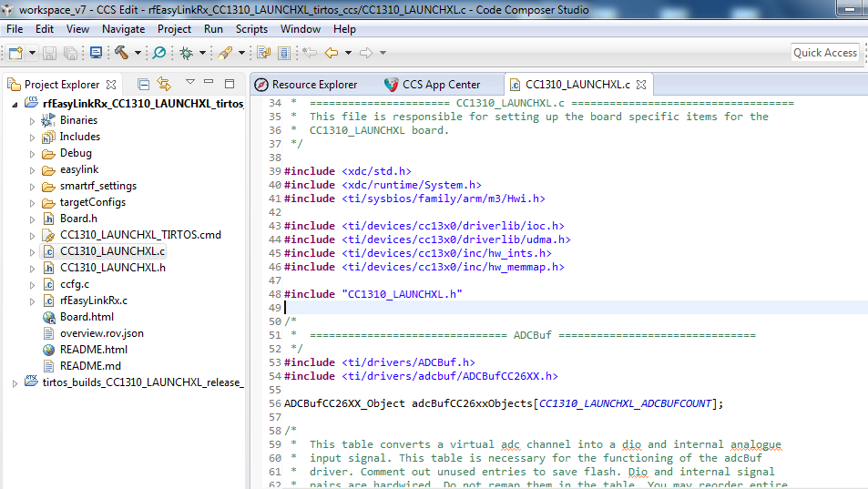Viewport: 868px width, 489px height.
Task: Select ccfg.c in Project Explorer
Action: click(75, 284)
